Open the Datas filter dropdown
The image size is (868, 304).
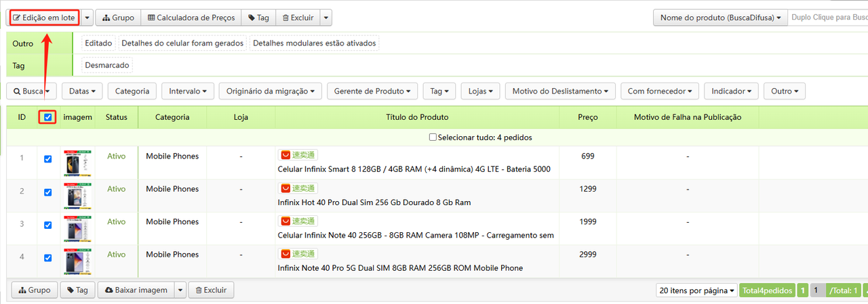pos(82,91)
